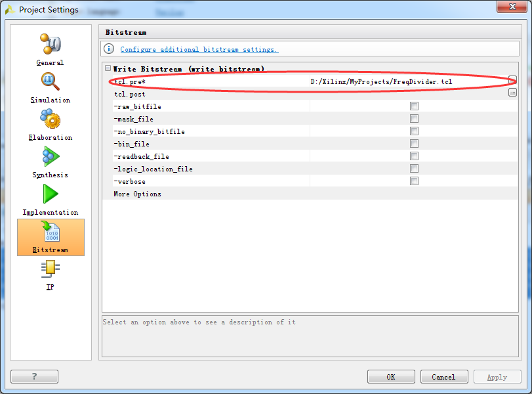Enable the -raw_bitfile checkbox
Screen dimensions: 532x394
click(x=414, y=106)
